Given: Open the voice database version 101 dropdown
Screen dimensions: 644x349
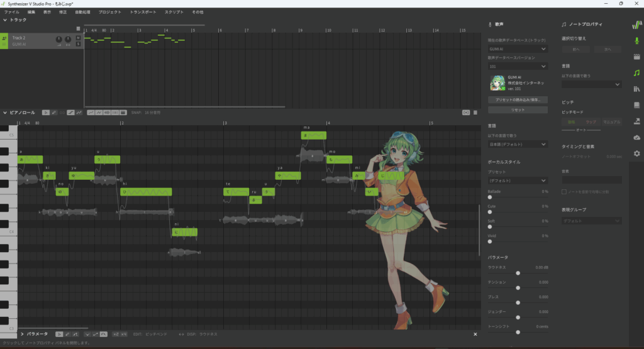Looking at the screenshot, I should click(518, 66).
